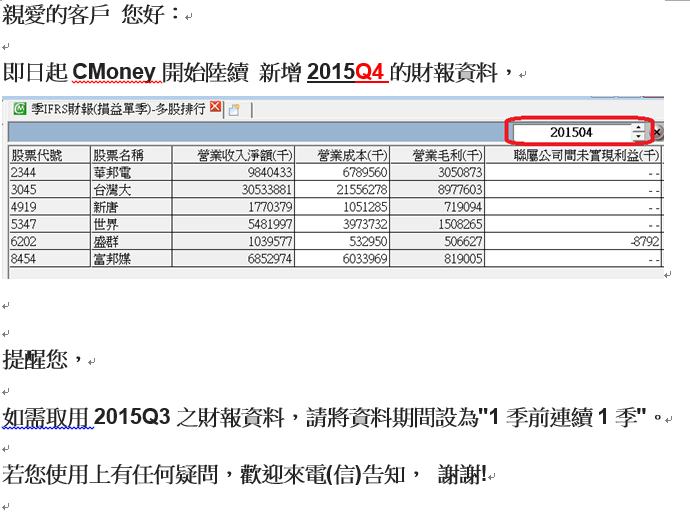Screen dimensions: 690x521
Task: Select cost cell 6789560
Action: [342, 172]
